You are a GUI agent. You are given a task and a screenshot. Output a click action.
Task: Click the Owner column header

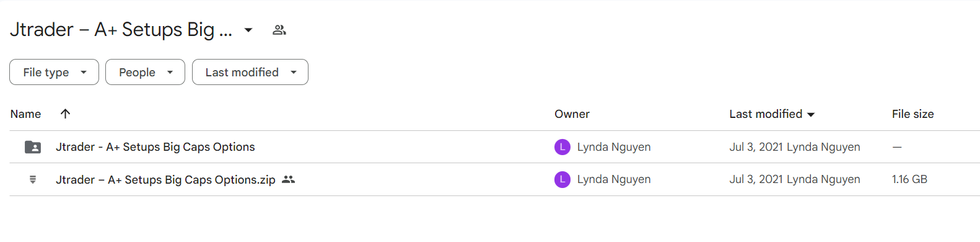click(x=572, y=114)
